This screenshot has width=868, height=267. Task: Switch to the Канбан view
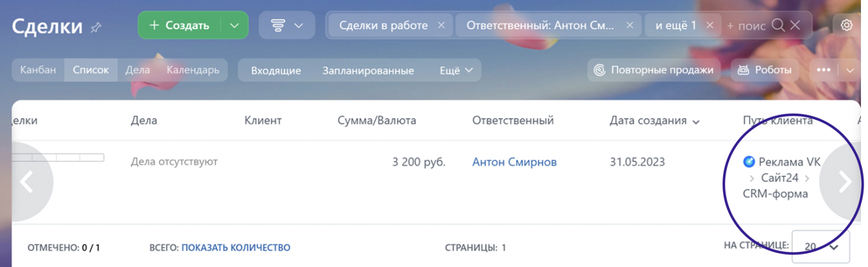[38, 70]
